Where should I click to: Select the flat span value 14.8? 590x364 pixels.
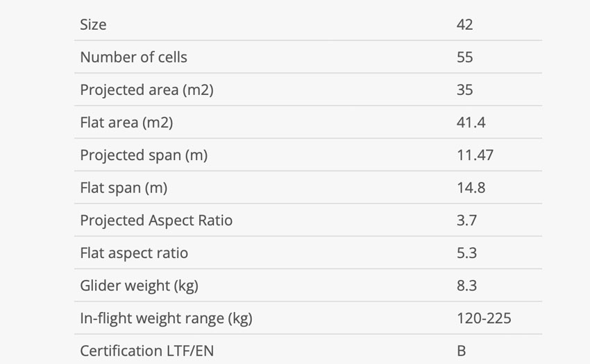coord(471,188)
